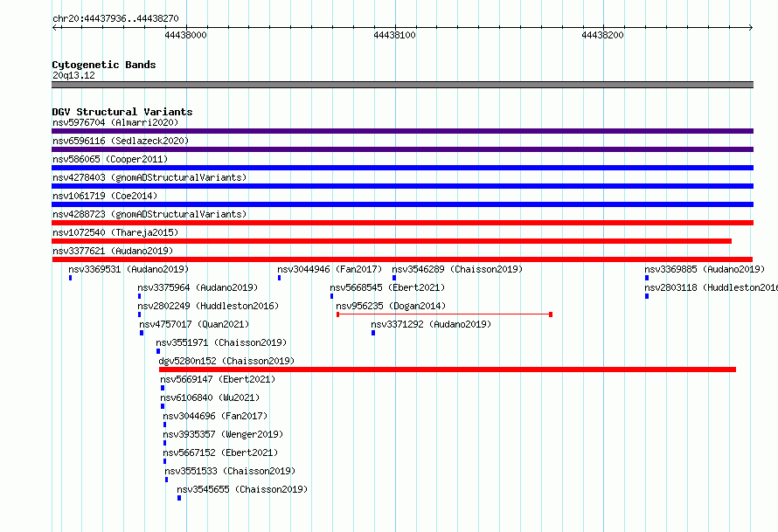Click nsv5667152 (Ebert2021) label
Viewport: 778px width, 532px height.
tap(220, 453)
